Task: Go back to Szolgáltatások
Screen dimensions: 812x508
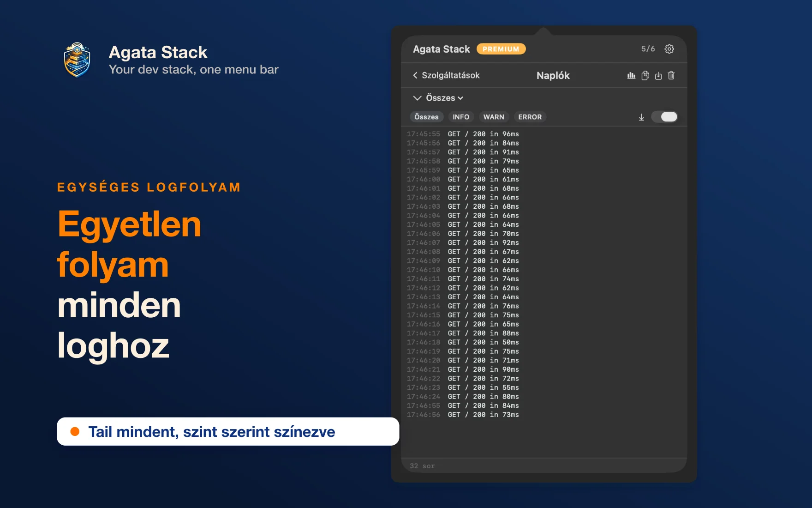Action: tap(446, 75)
